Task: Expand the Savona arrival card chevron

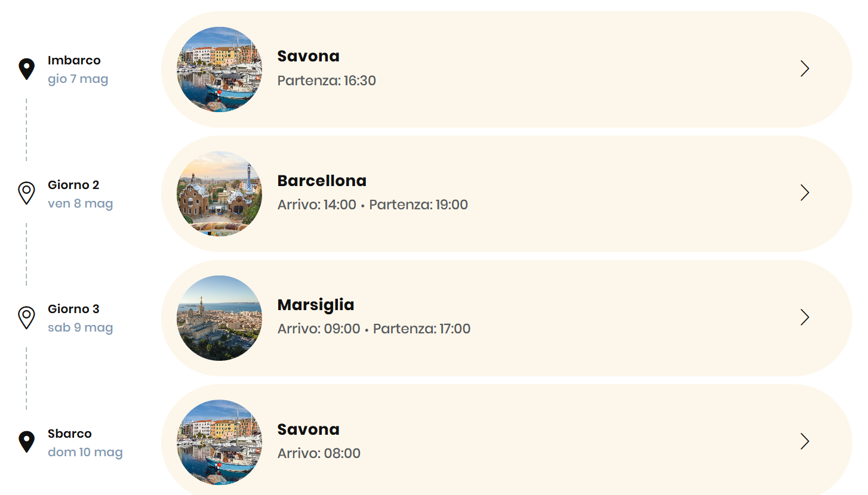Action: pyautogui.click(x=805, y=441)
